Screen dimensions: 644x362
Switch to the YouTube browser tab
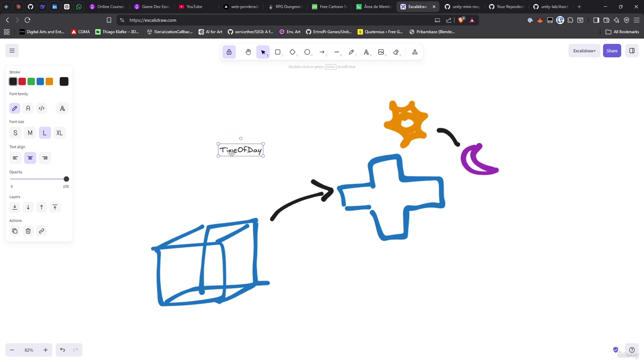(x=192, y=7)
